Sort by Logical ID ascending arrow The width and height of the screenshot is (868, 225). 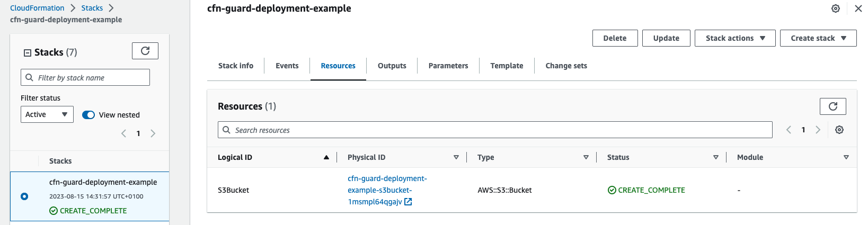[x=326, y=157]
